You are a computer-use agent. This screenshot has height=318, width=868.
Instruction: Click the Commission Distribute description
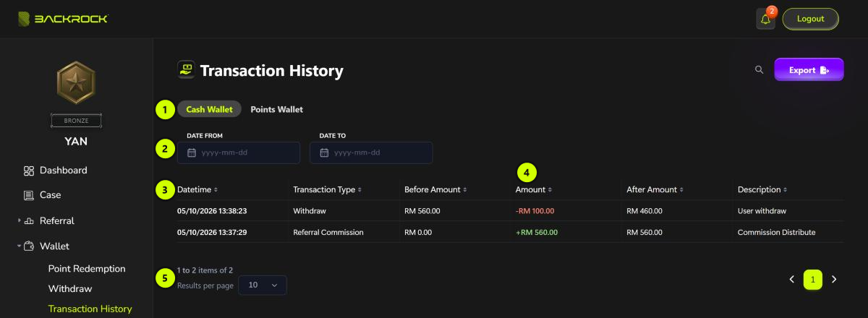click(776, 233)
